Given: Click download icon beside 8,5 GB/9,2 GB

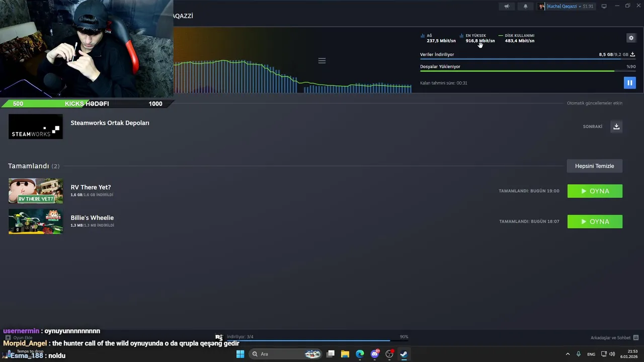Looking at the screenshot, I should (632, 54).
